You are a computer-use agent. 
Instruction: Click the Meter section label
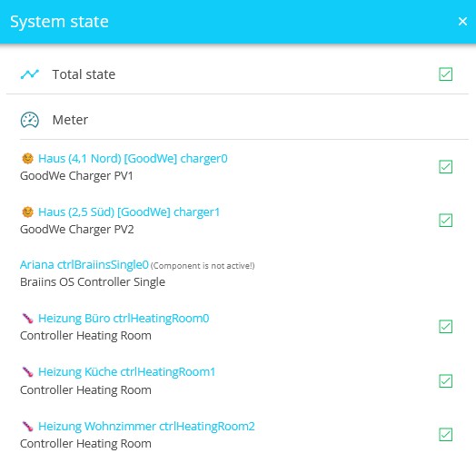point(70,120)
